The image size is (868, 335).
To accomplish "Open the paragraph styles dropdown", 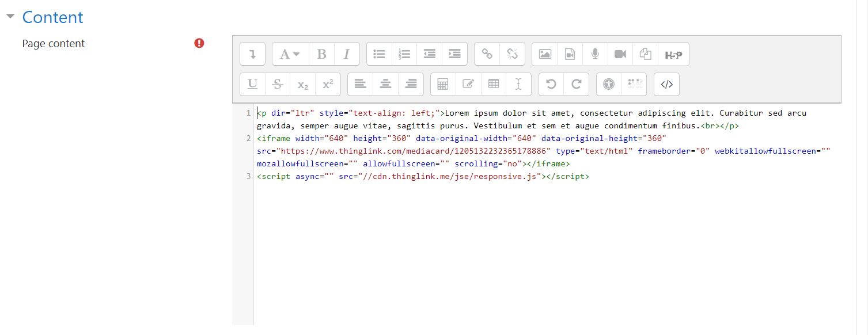I will coord(290,54).
